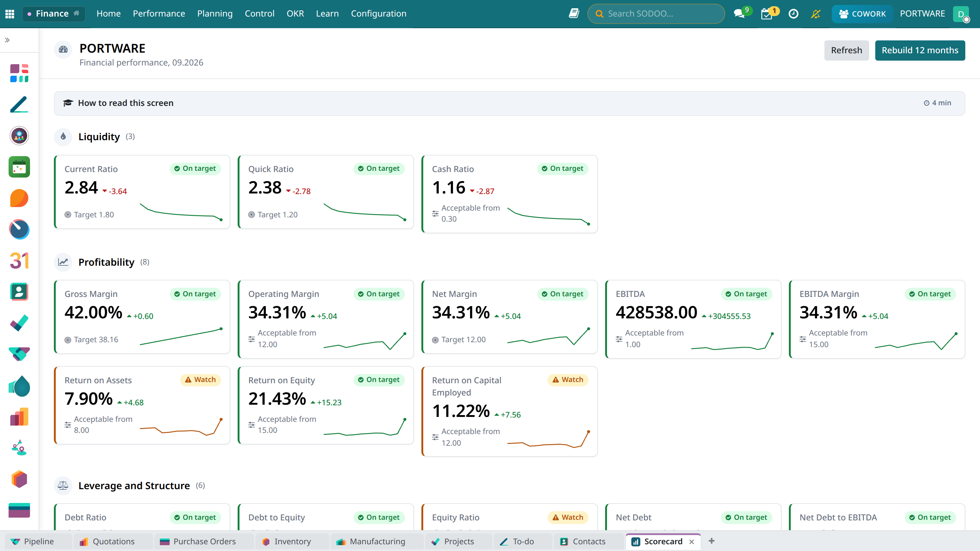Open the purple card sidebar app
Viewport: 980px width, 551px height.
(x=19, y=510)
